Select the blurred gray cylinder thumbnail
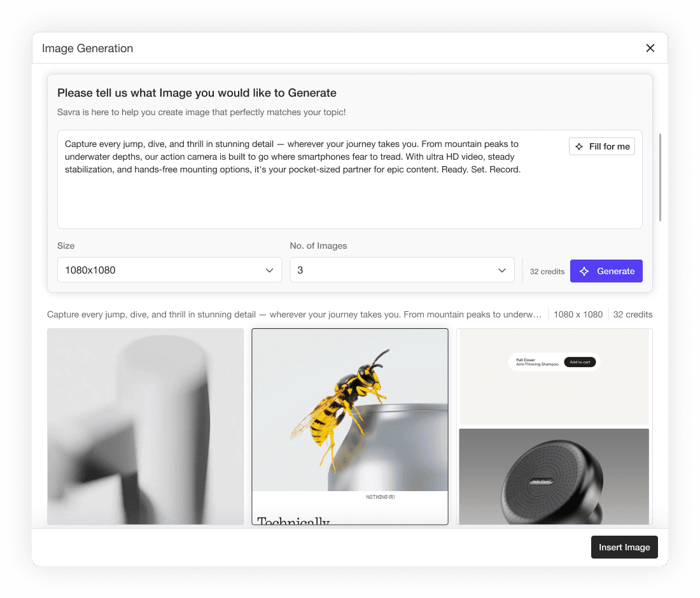The width and height of the screenshot is (700, 598). pos(146,427)
